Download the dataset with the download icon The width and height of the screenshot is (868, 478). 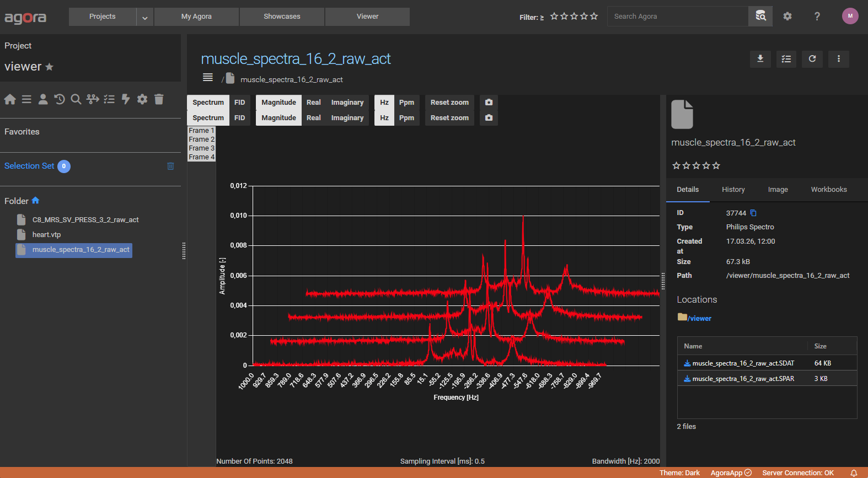760,59
